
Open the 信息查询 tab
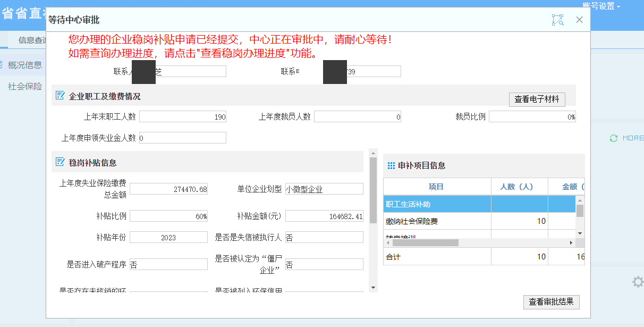[x=32, y=40]
